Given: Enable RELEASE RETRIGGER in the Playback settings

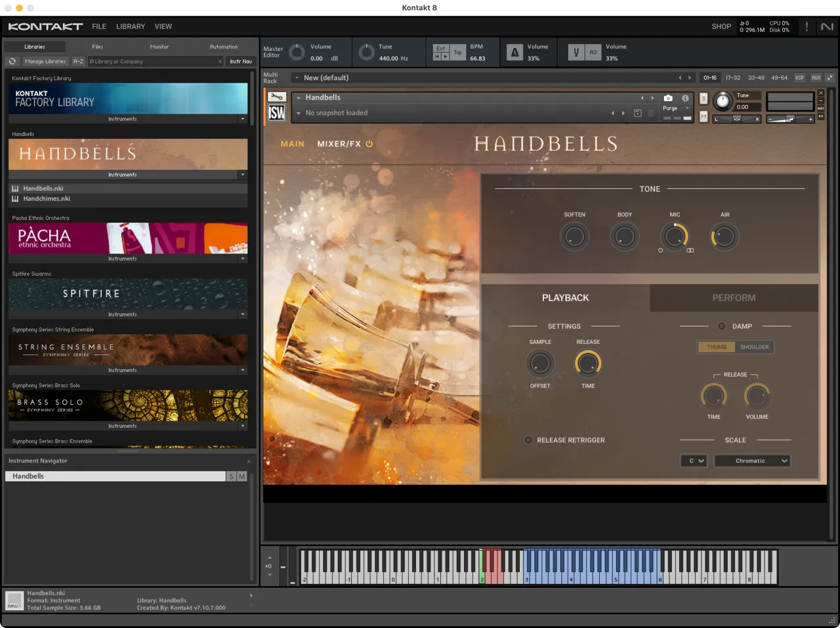Looking at the screenshot, I should [x=528, y=440].
